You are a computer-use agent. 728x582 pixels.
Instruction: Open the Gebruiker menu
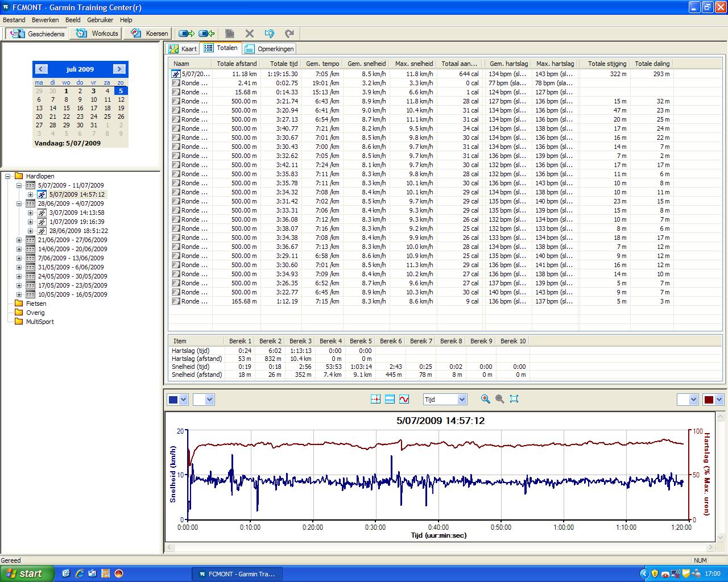click(100, 20)
